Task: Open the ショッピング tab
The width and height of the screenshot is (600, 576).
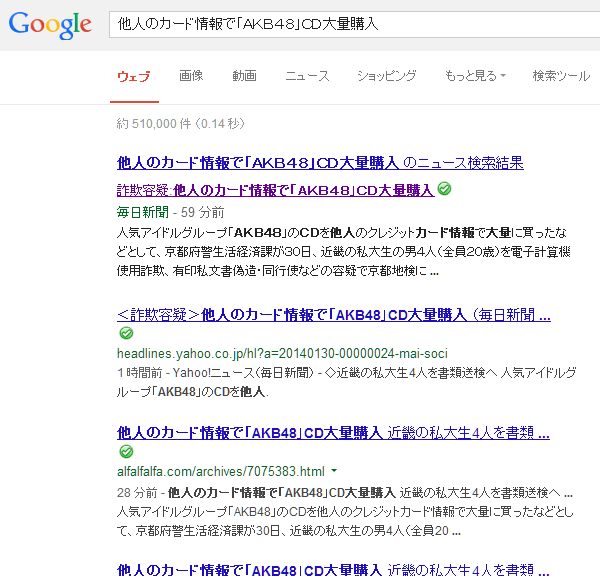Action: tap(386, 76)
